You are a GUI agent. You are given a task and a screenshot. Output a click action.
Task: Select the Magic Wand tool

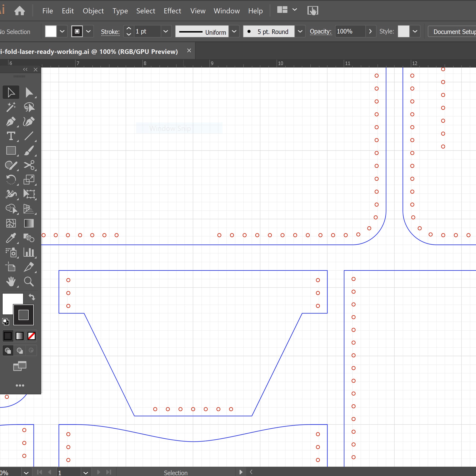[x=11, y=107]
